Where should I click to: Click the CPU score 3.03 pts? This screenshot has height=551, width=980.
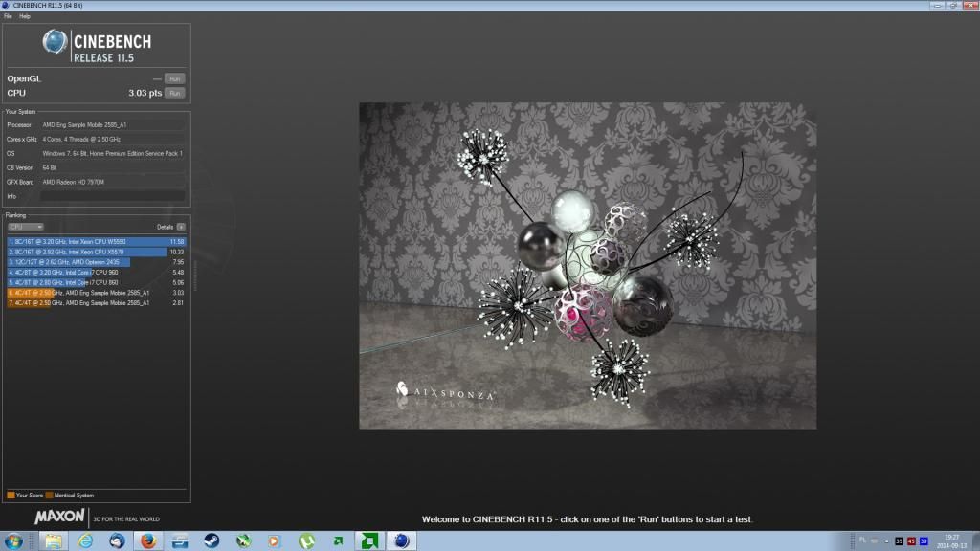[x=145, y=93]
